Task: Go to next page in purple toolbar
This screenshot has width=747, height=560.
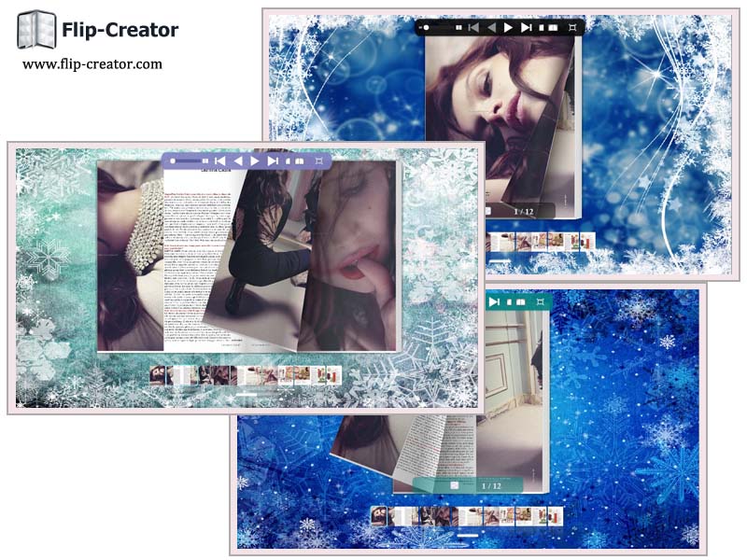Action: click(255, 161)
